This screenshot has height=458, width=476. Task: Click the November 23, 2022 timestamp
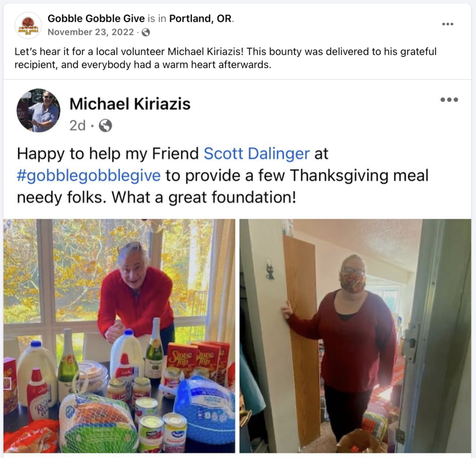point(91,32)
